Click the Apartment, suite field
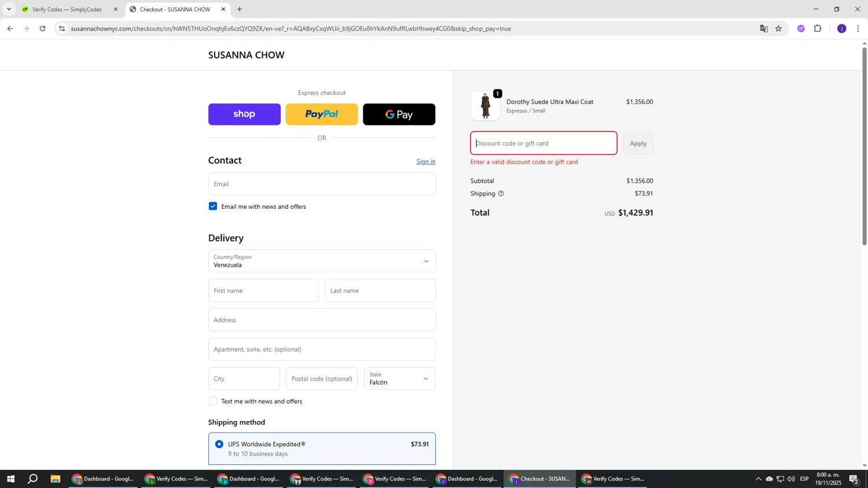 (322, 349)
